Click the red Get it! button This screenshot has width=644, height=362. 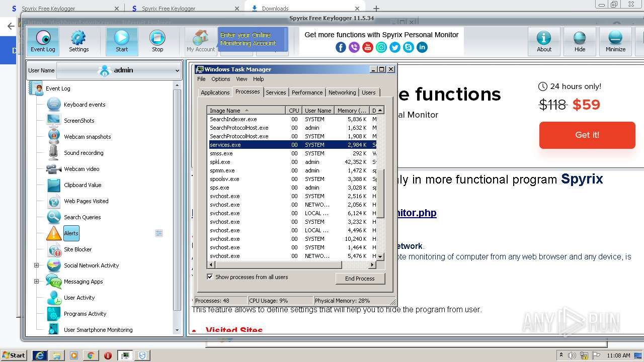tap(587, 135)
